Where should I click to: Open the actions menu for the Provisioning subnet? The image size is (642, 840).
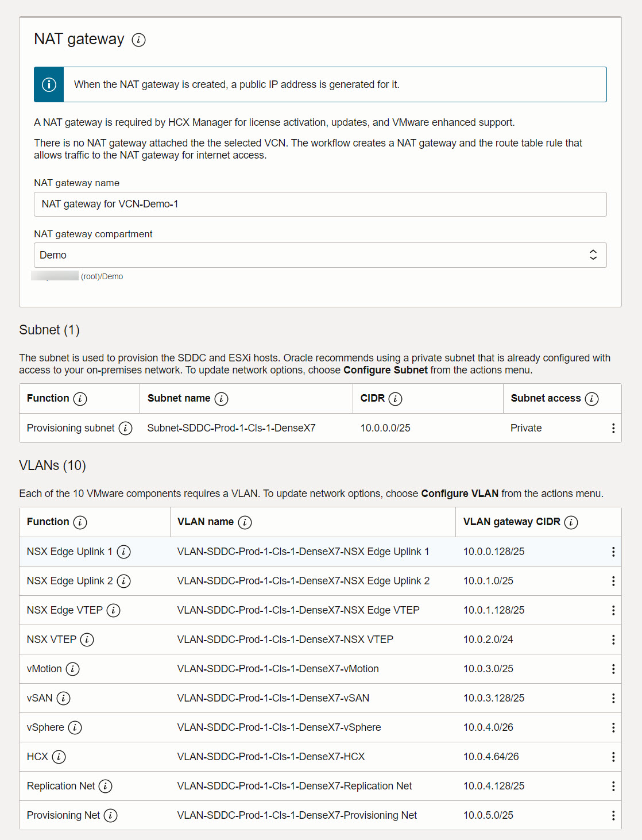click(613, 428)
